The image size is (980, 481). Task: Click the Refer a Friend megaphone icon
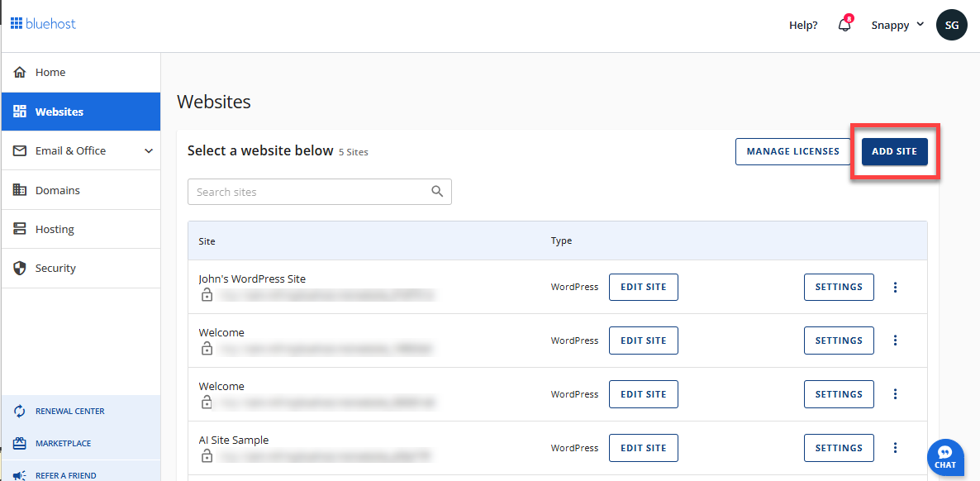click(19, 475)
